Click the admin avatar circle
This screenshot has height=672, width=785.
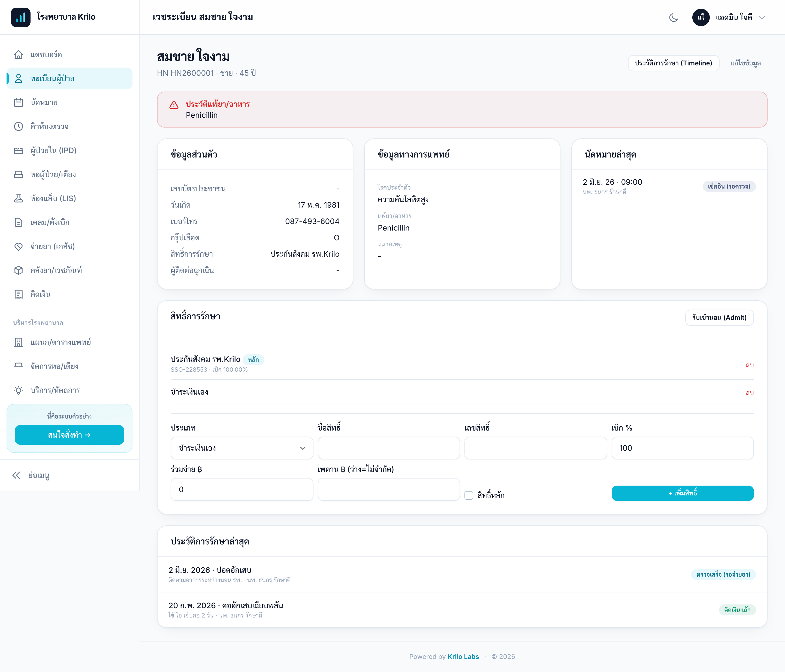701,17
